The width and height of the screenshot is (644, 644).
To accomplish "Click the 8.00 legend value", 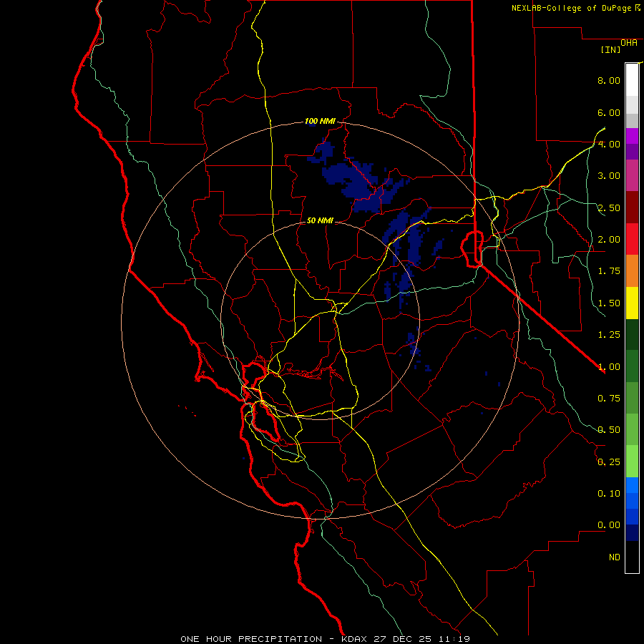I will [609, 80].
